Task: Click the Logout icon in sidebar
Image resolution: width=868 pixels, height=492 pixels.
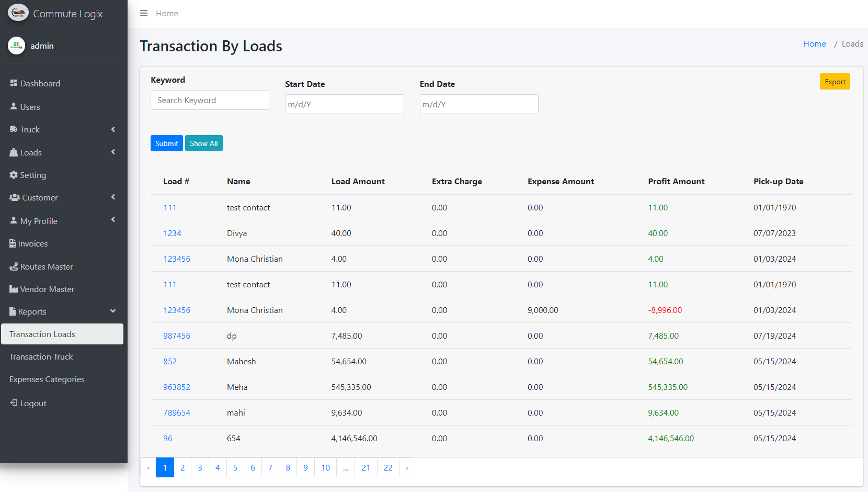Action: click(x=14, y=402)
